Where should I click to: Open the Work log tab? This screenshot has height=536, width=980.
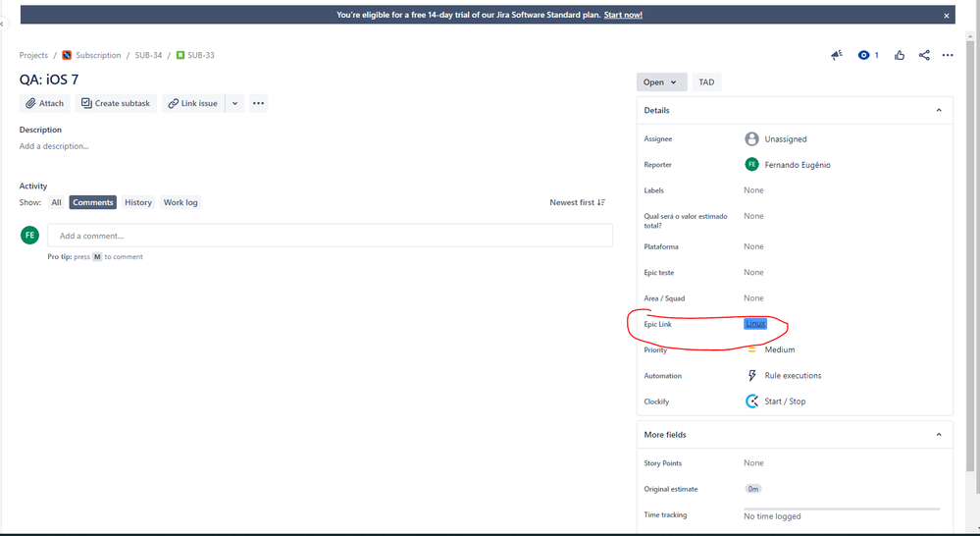(x=181, y=202)
